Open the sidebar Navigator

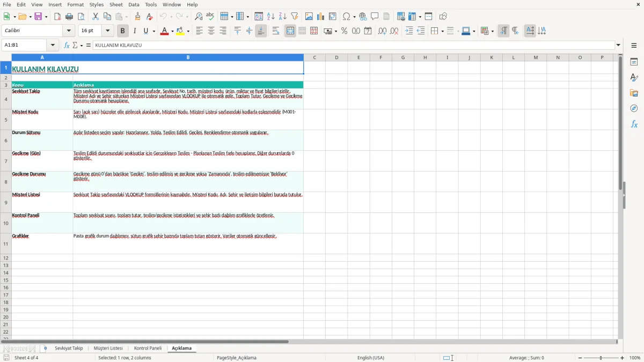(x=634, y=108)
